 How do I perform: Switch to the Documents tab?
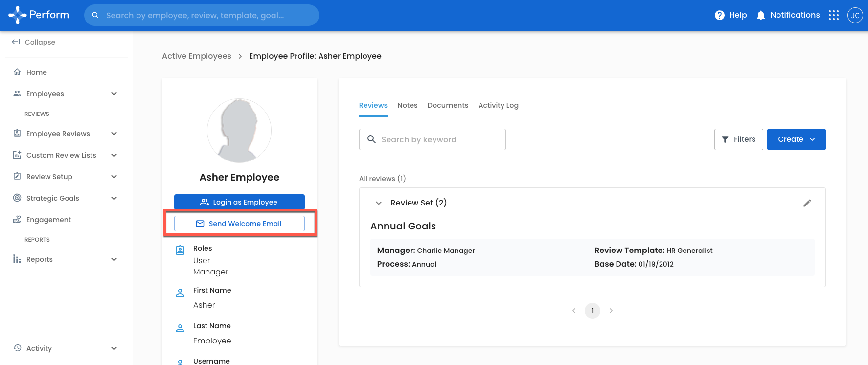[x=448, y=105]
